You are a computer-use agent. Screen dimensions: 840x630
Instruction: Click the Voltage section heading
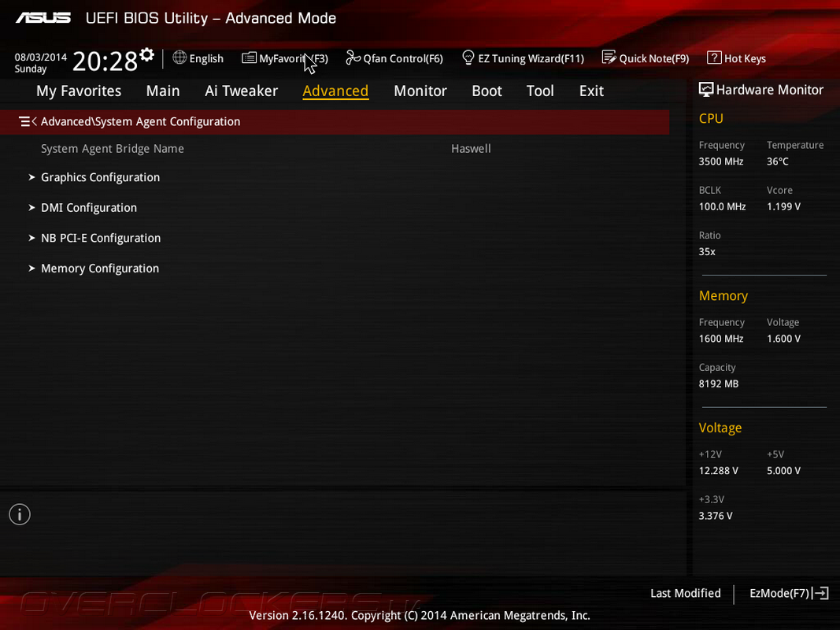pyautogui.click(x=720, y=428)
